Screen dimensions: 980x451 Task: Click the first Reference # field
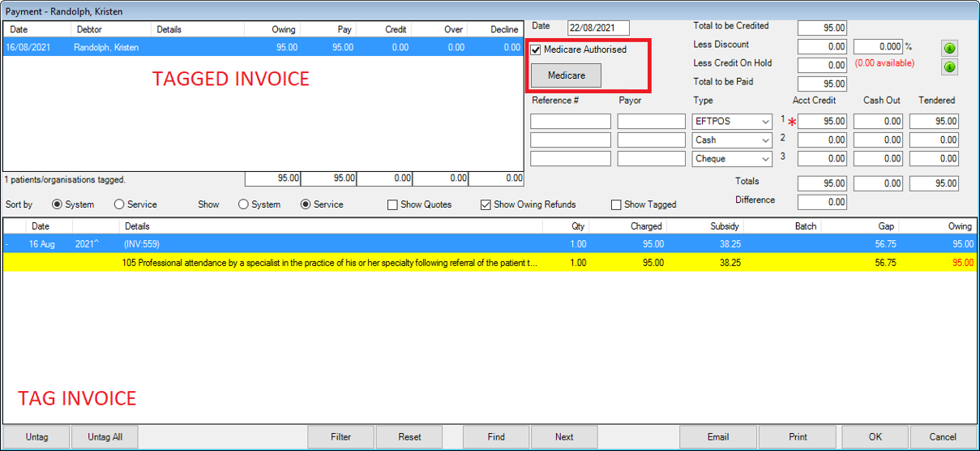pos(571,121)
